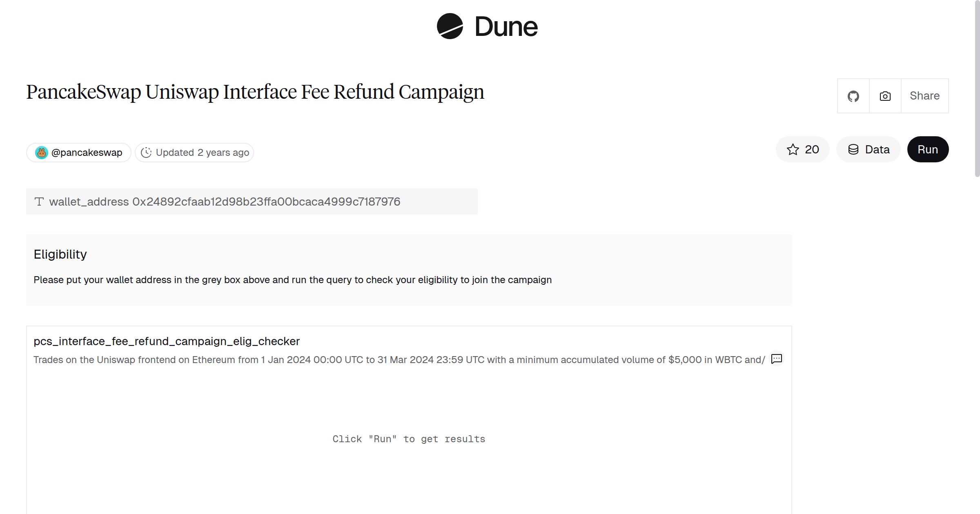Click the T parameter type icon before wallet_address

pos(39,201)
